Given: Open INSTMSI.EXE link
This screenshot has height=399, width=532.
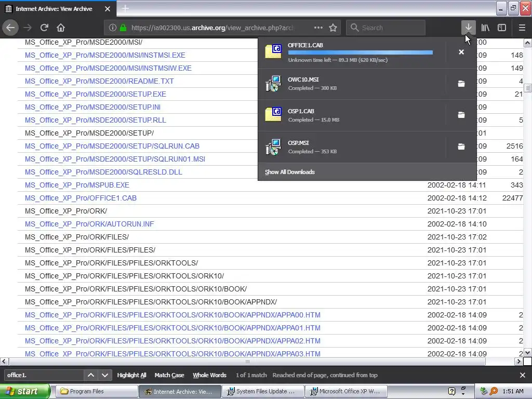Looking at the screenshot, I should pyautogui.click(x=105, y=55).
